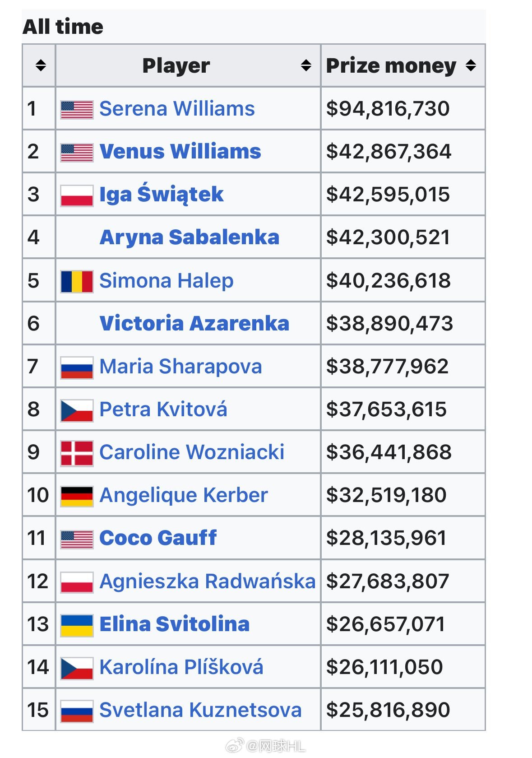Click the Czech flag beside Petra Kvitová

point(77,410)
